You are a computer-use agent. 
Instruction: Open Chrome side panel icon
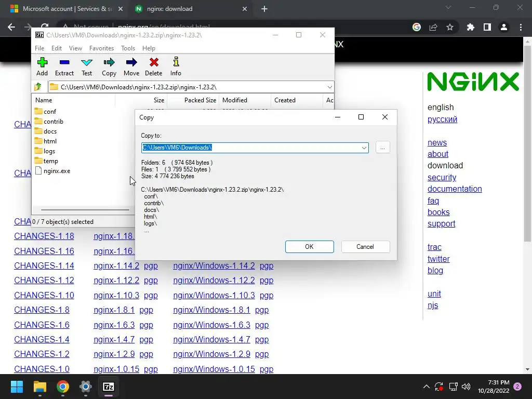pyautogui.click(x=487, y=27)
